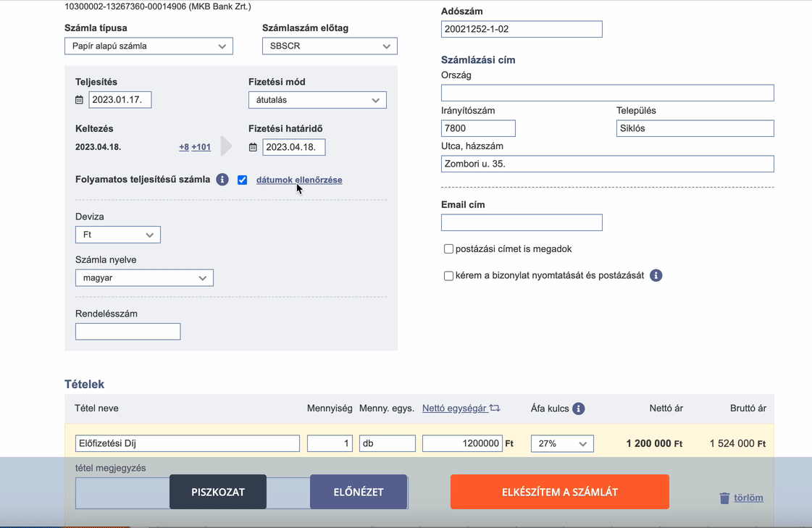Click the Tétel neve field 'Előfizetési Díj'
Image resolution: width=812 pixels, height=528 pixels.
(x=188, y=444)
